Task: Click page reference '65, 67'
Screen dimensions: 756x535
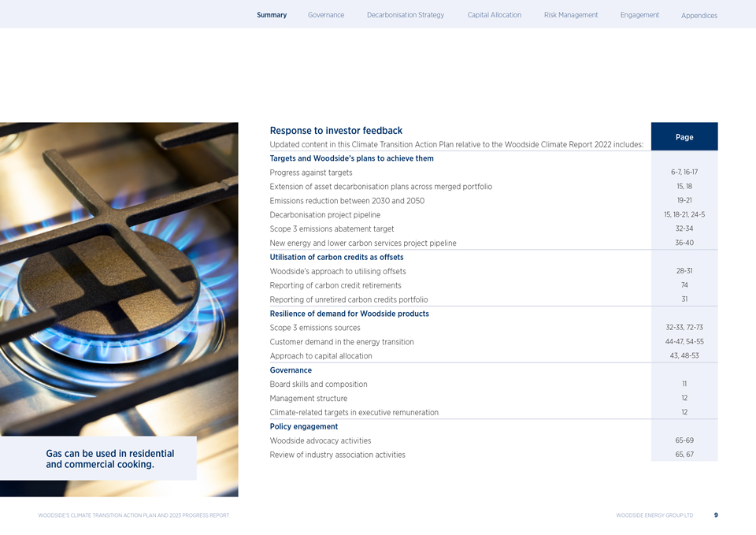Action: pos(684,454)
